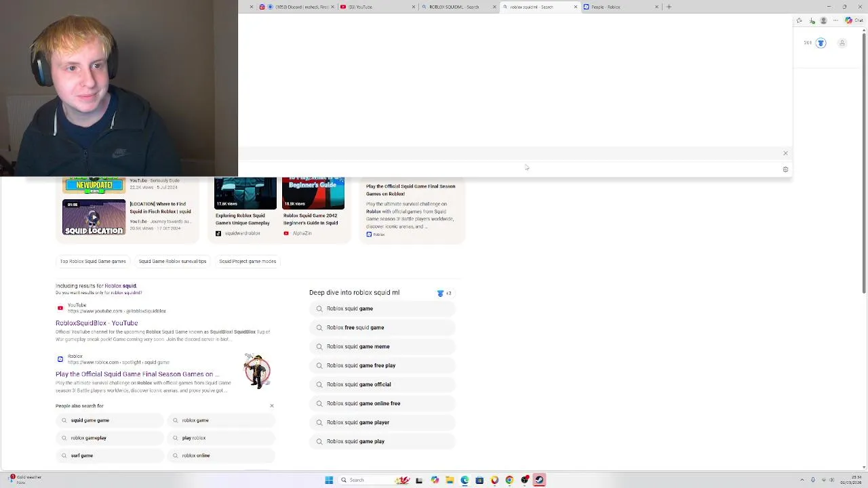Image resolution: width=868 pixels, height=488 pixels.
Task: Open the weather widget in taskbar
Action: (x=24, y=479)
